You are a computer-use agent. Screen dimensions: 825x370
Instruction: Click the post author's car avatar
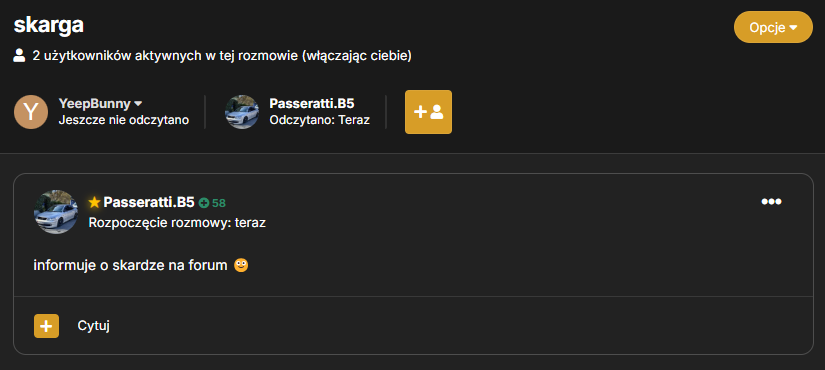(x=56, y=212)
